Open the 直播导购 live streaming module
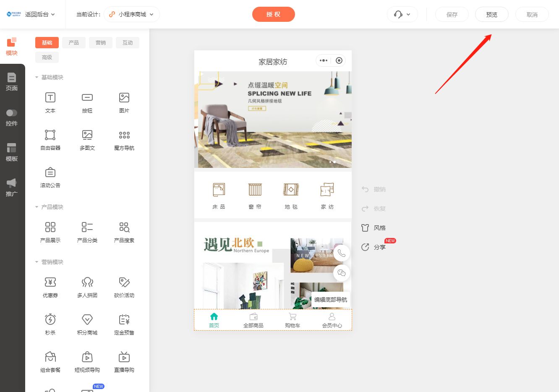This screenshot has width=559, height=392. tap(124, 361)
